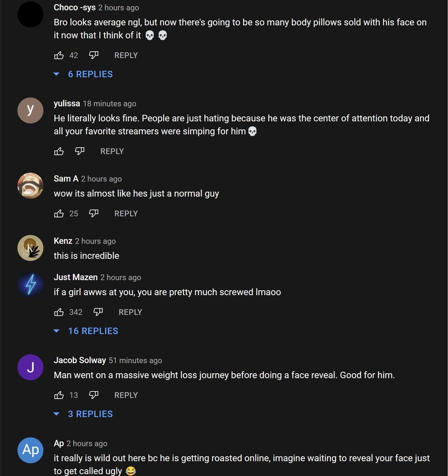
Task: Open Jacob Solway's channel name link
Action: [80, 360]
